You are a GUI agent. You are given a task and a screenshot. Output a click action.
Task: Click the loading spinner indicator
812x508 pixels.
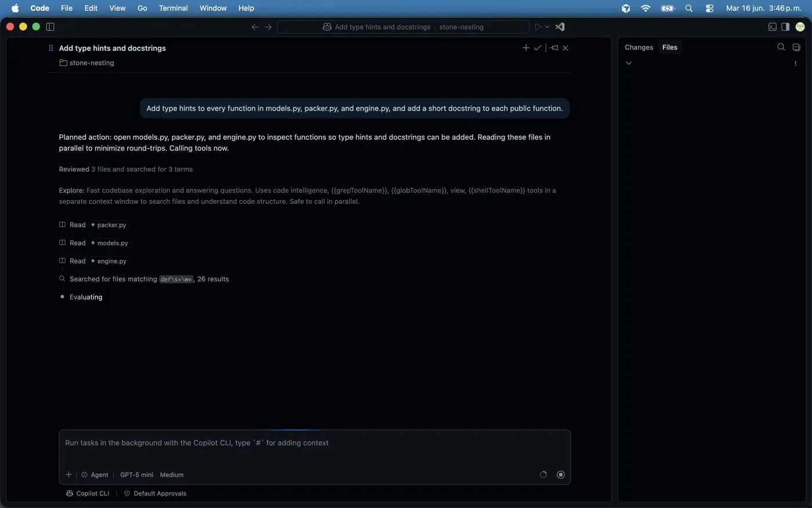point(543,474)
